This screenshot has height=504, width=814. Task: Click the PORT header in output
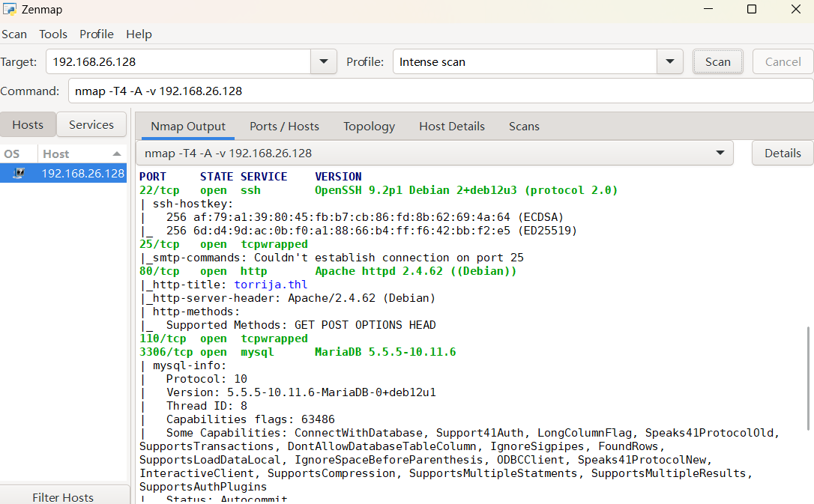pos(153,177)
